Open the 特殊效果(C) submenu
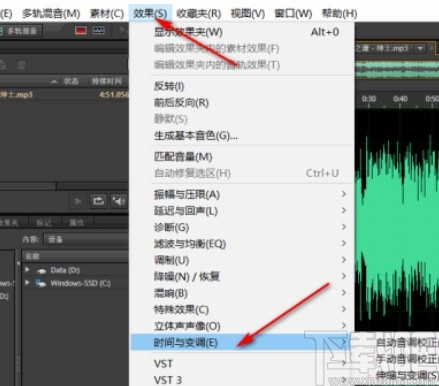Image resolution: width=439 pixels, height=386 pixels. (x=242, y=309)
